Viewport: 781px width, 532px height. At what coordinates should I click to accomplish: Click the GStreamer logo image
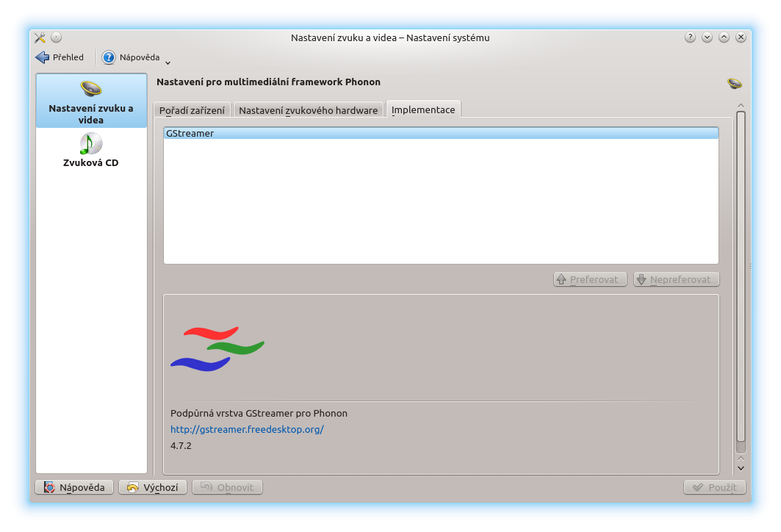(x=217, y=349)
